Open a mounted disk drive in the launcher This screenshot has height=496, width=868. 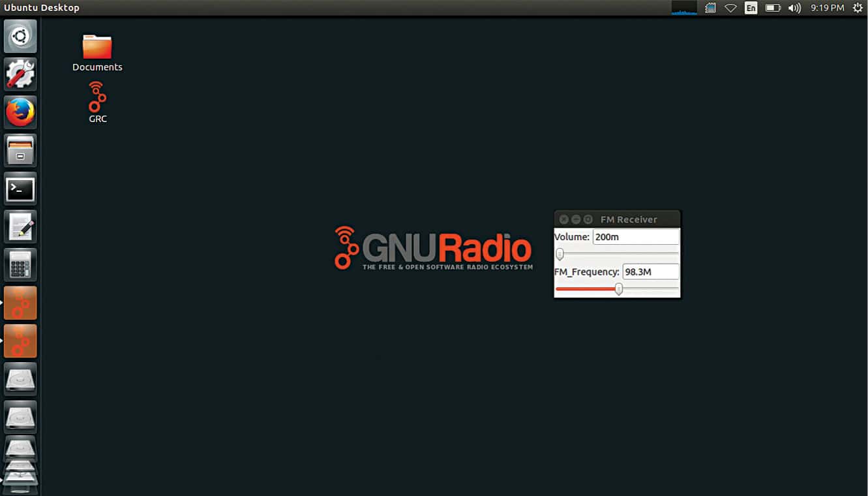(20, 379)
